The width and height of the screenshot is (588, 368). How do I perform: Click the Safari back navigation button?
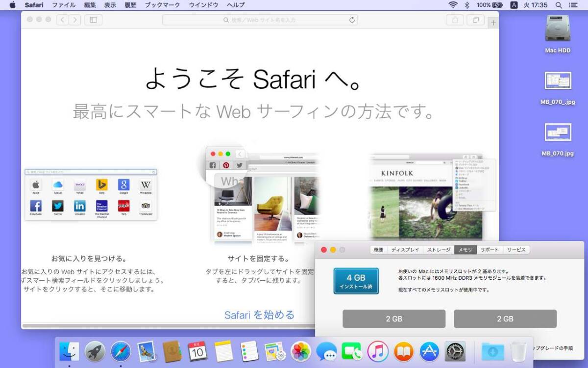coord(63,20)
